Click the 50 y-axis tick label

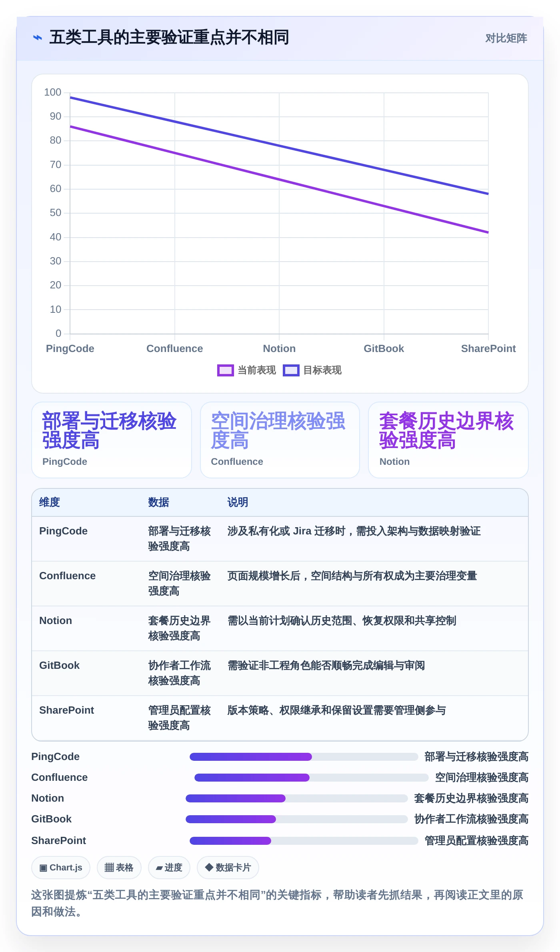(x=56, y=213)
